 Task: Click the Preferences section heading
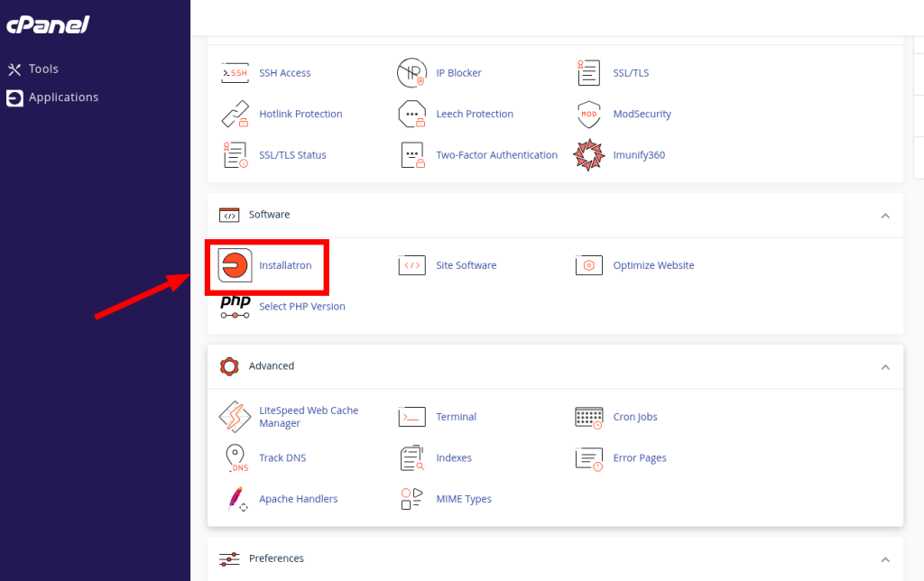point(276,558)
